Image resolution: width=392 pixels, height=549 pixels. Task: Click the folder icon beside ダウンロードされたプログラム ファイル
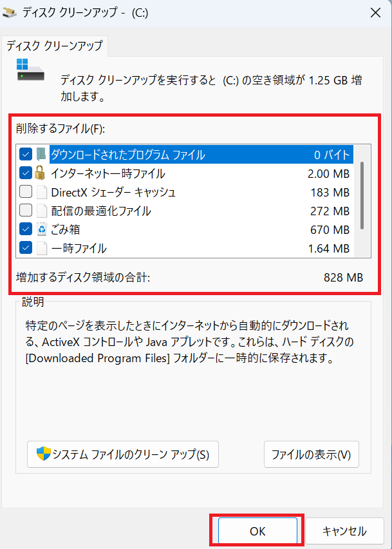pos(41,155)
